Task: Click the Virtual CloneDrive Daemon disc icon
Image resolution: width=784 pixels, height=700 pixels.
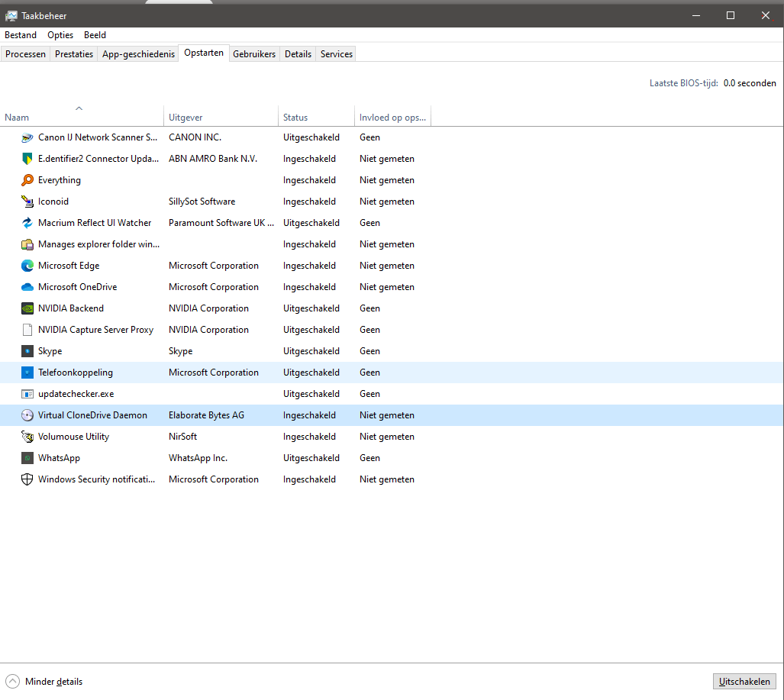Action: 27,415
